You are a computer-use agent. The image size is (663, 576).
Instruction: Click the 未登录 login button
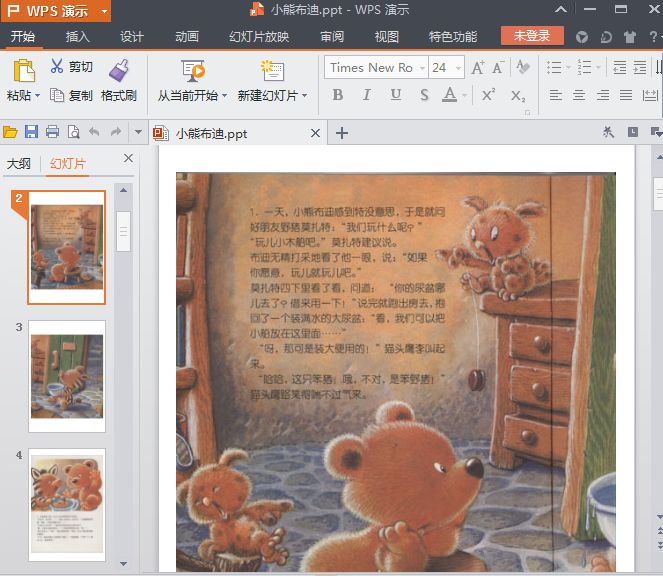coord(532,36)
